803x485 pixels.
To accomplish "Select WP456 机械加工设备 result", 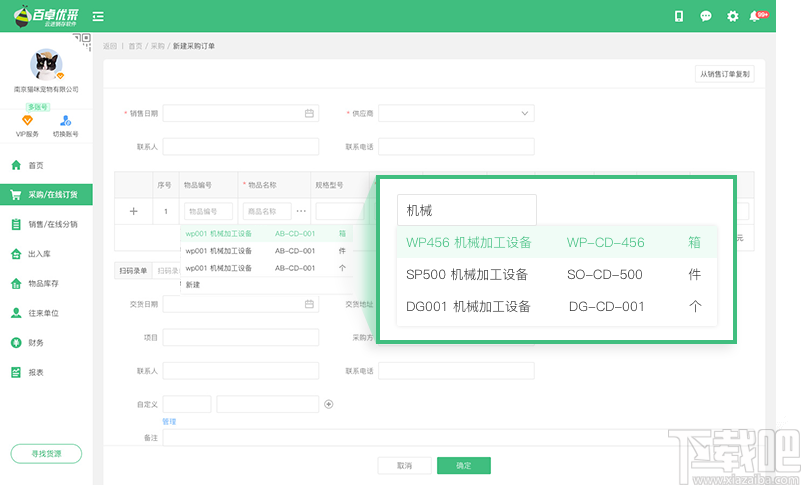I will (x=557, y=242).
